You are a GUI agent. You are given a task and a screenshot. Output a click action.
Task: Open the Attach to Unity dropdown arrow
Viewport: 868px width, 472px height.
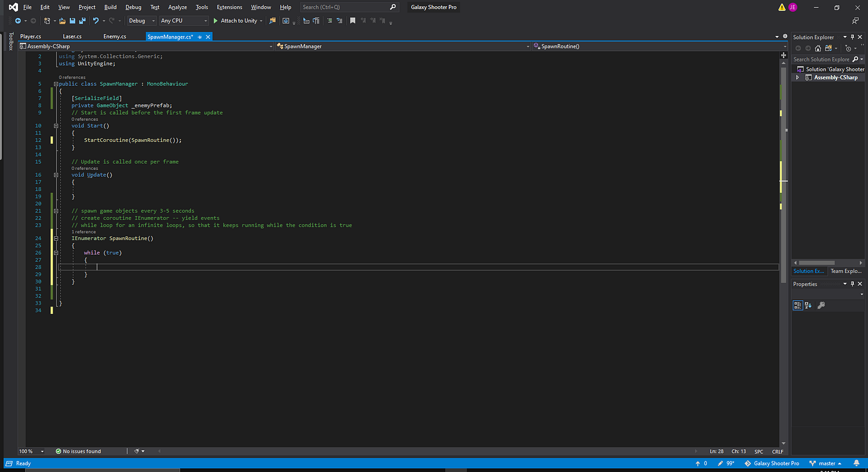pos(261,20)
